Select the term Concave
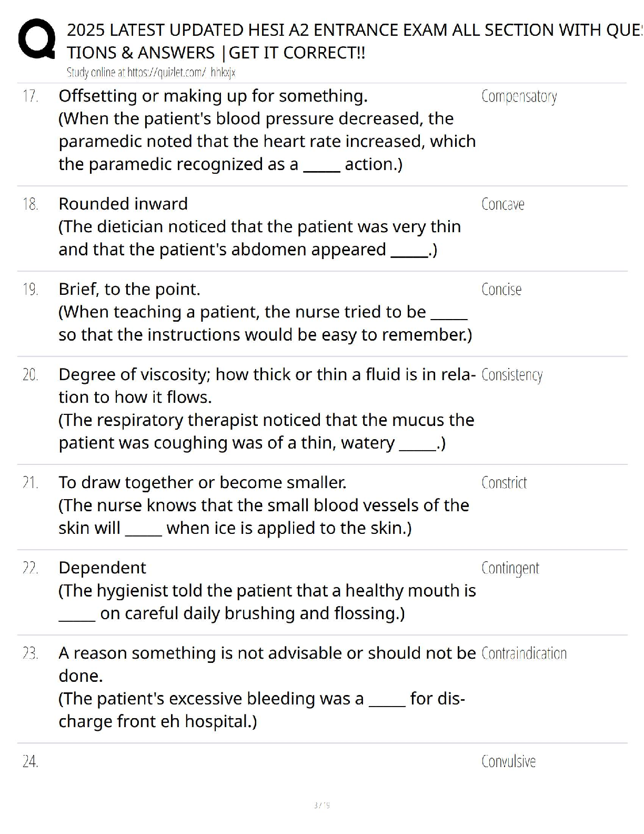Screen dimensions: 644x834 pos(502,204)
